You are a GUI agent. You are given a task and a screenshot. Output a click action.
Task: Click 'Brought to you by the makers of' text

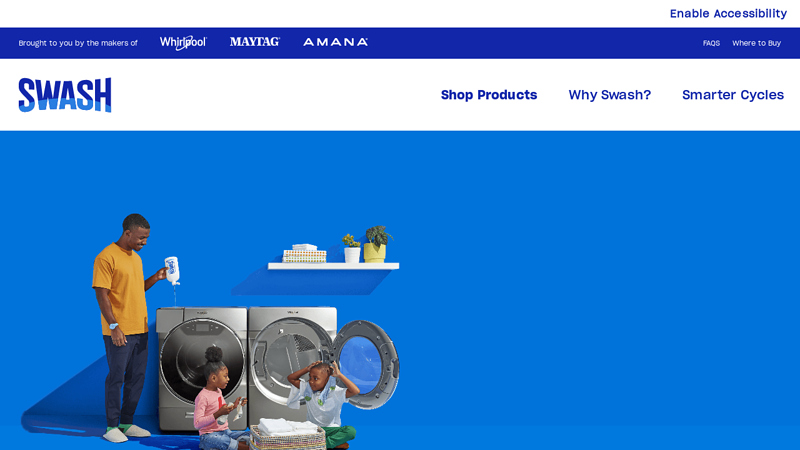(78, 43)
